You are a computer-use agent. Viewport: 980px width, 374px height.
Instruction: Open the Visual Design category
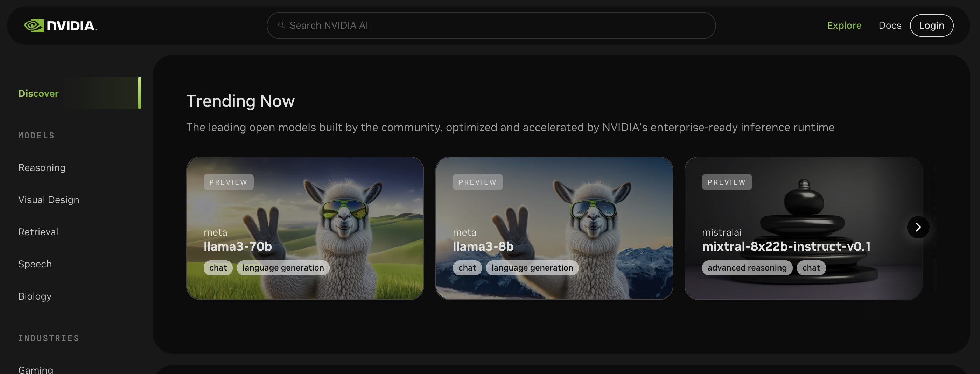(x=49, y=200)
